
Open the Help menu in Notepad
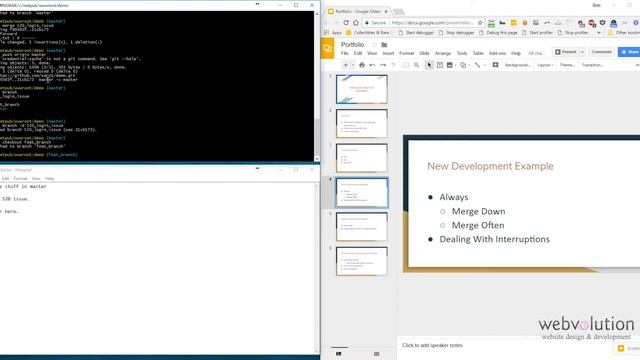click(x=49, y=179)
